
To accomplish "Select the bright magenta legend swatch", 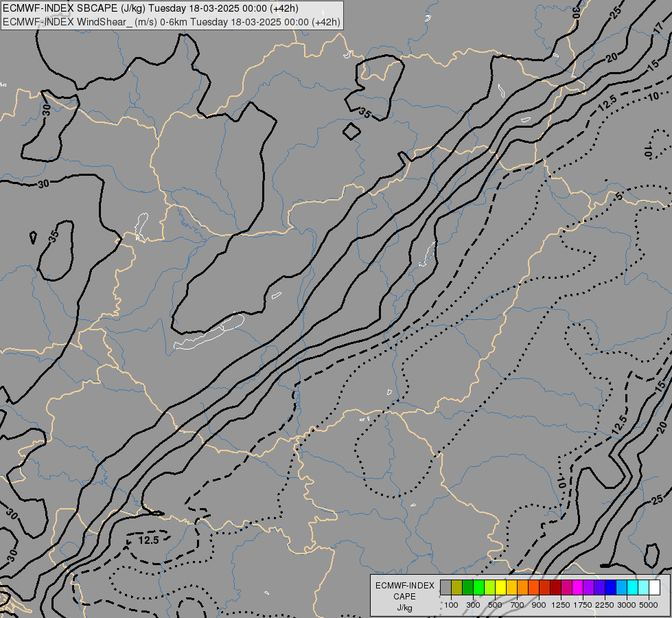I will click(578, 588).
